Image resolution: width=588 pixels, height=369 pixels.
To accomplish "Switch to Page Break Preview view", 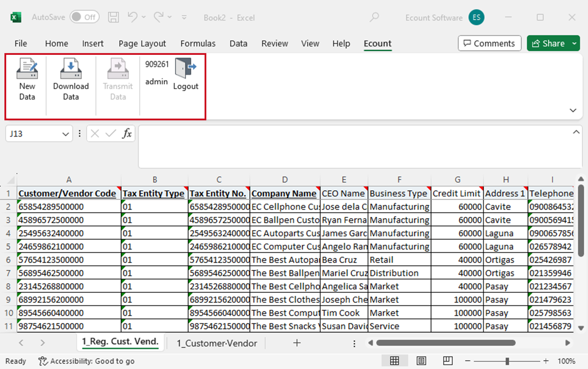I will tap(448, 361).
